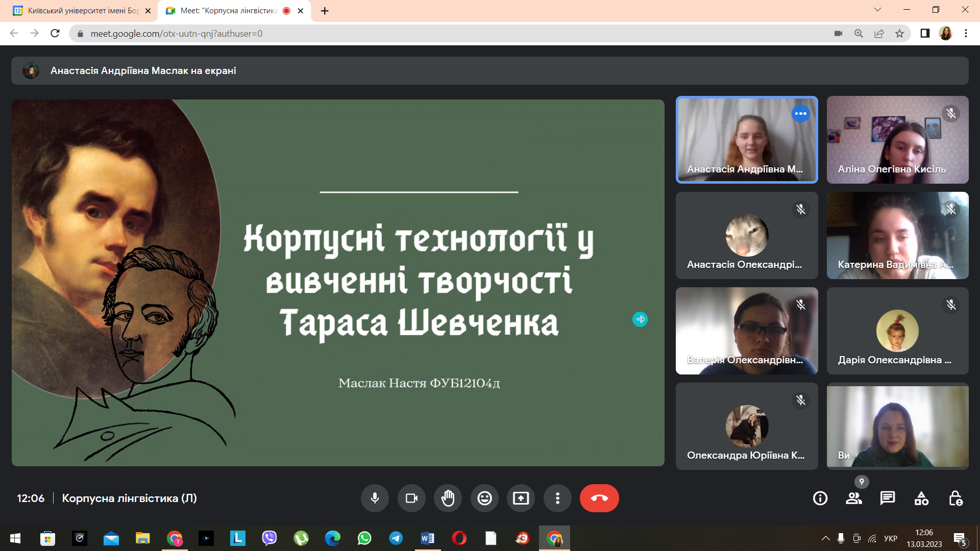This screenshot has height=551, width=980.
Task: Raise your hand
Action: [448, 498]
